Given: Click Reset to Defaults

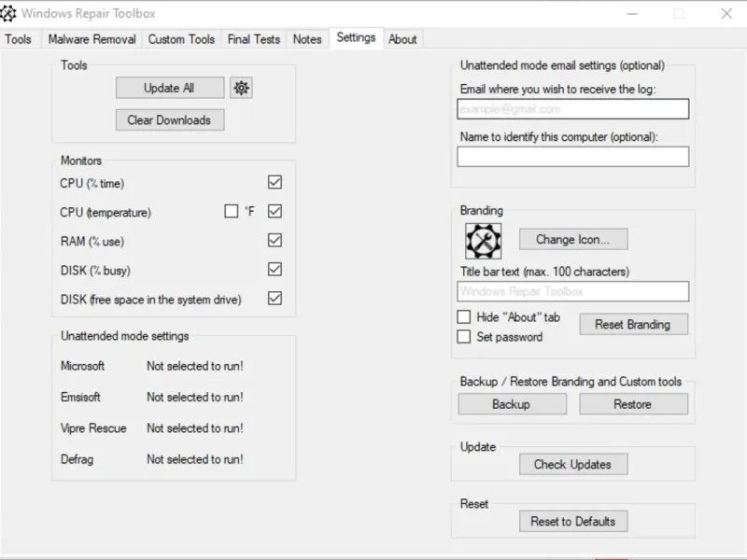Looking at the screenshot, I should [573, 521].
